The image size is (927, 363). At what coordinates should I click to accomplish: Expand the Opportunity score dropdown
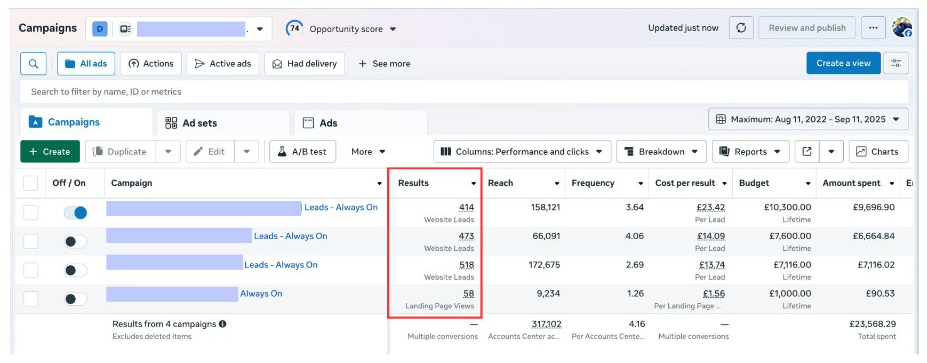point(393,29)
